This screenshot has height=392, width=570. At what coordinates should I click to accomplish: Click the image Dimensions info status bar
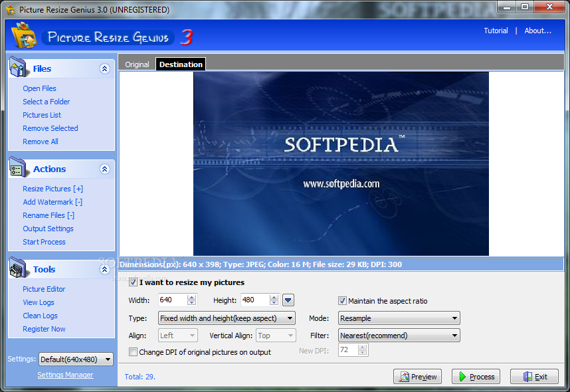coord(341,264)
